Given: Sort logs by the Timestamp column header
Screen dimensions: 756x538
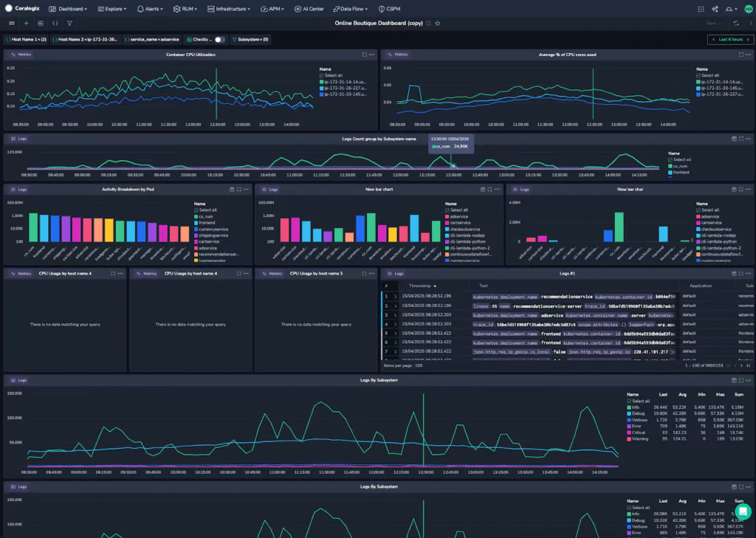Looking at the screenshot, I should click(419, 286).
